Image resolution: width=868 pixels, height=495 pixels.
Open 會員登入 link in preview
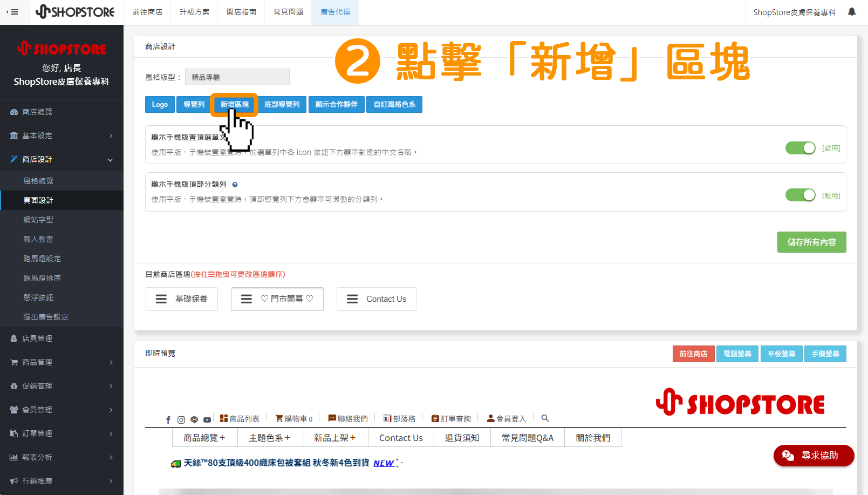506,418
